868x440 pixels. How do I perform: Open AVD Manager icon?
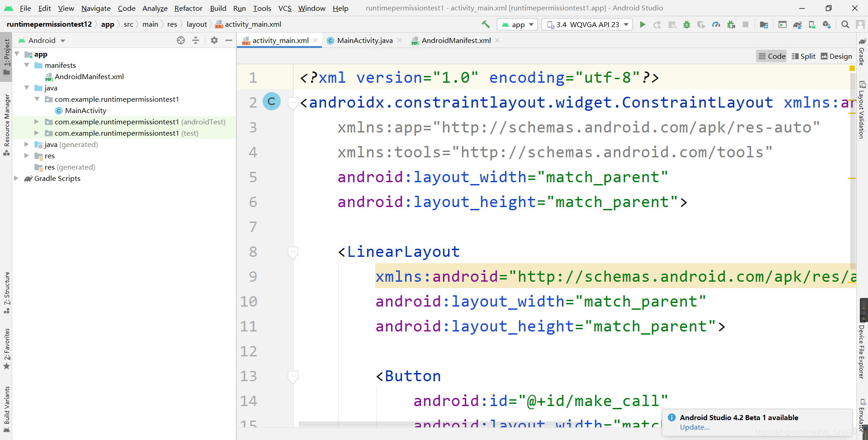coord(812,24)
